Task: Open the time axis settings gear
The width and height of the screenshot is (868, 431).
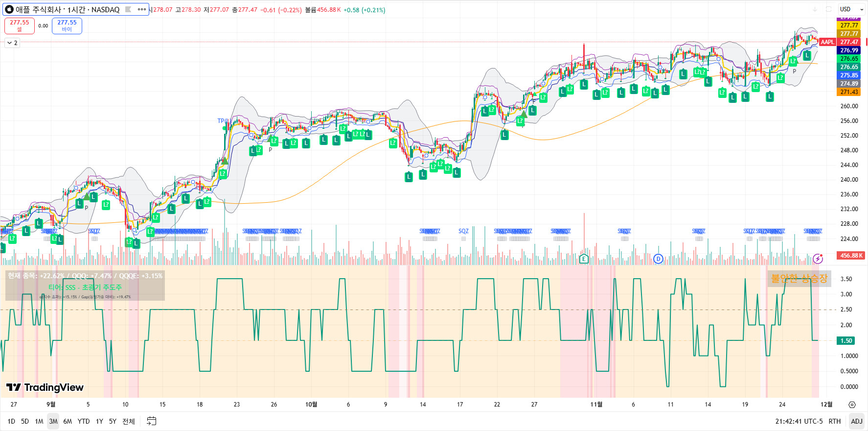Action: pos(852,405)
